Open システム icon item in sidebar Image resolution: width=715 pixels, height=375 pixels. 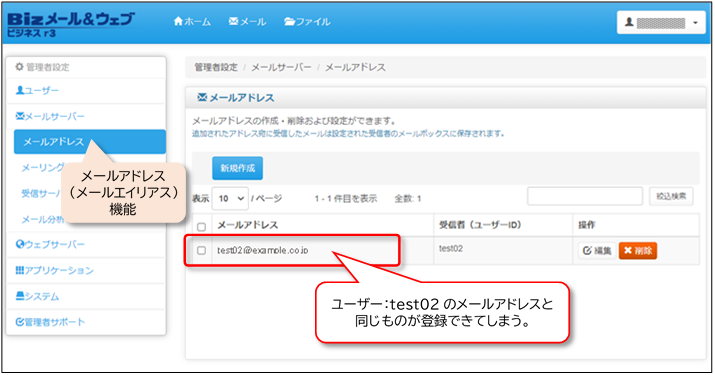point(20,296)
